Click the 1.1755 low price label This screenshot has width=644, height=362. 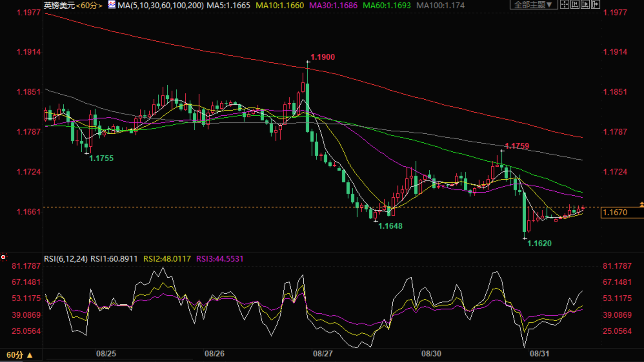102,158
